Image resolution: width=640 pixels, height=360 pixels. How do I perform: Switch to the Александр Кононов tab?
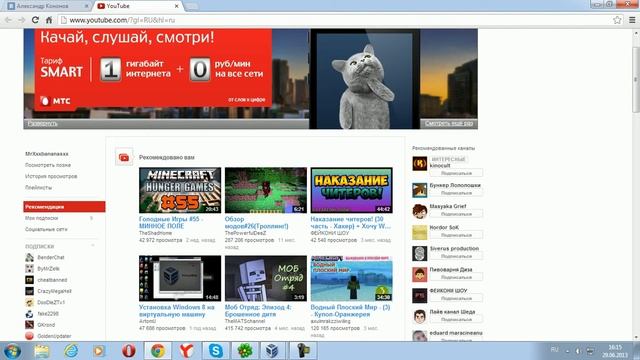point(47,6)
